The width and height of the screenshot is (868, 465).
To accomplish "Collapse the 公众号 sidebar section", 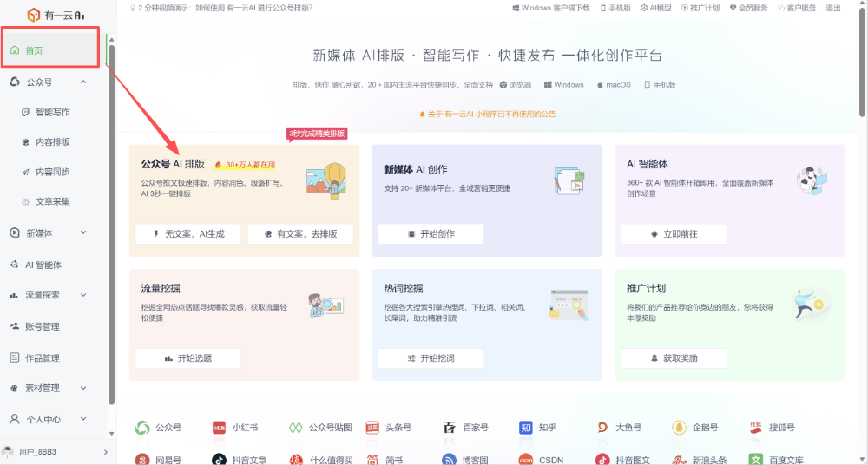I will click(x=83, y=82).
